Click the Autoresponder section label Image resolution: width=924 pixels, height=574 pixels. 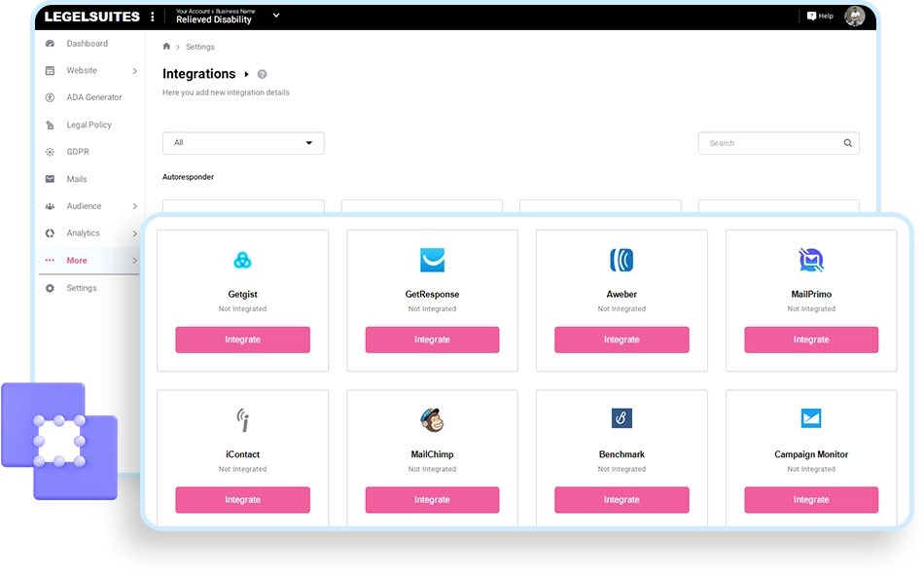point(188,177)
